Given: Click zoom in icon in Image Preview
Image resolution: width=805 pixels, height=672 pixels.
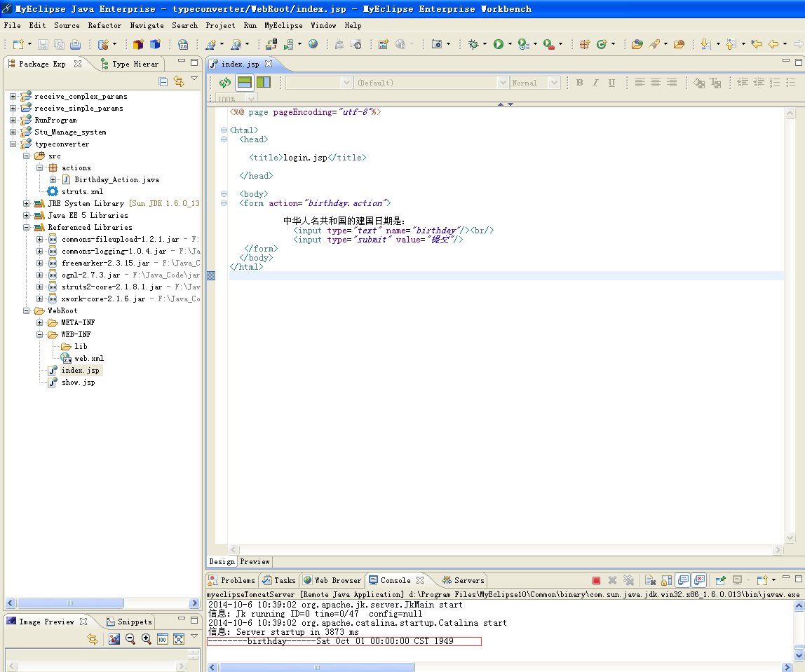Looking at the screenshot, I should pos(147,638).
